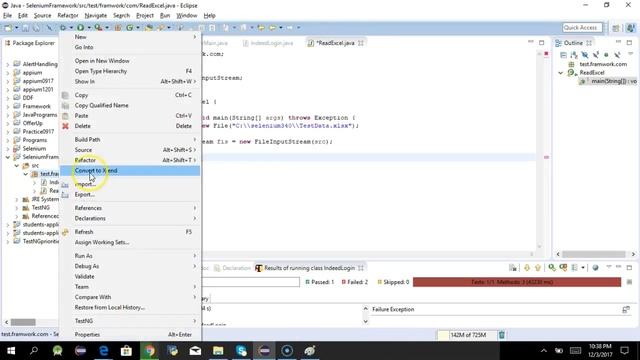Select main(String[]) method in Outline
The width and height of the screenshot is (640, 360).
[x=608, y=81]
